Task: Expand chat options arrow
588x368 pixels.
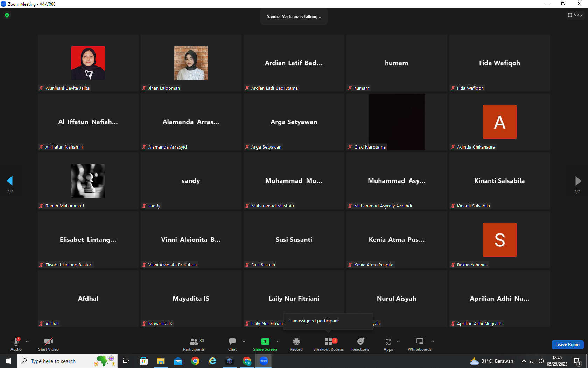Action: 244,341
